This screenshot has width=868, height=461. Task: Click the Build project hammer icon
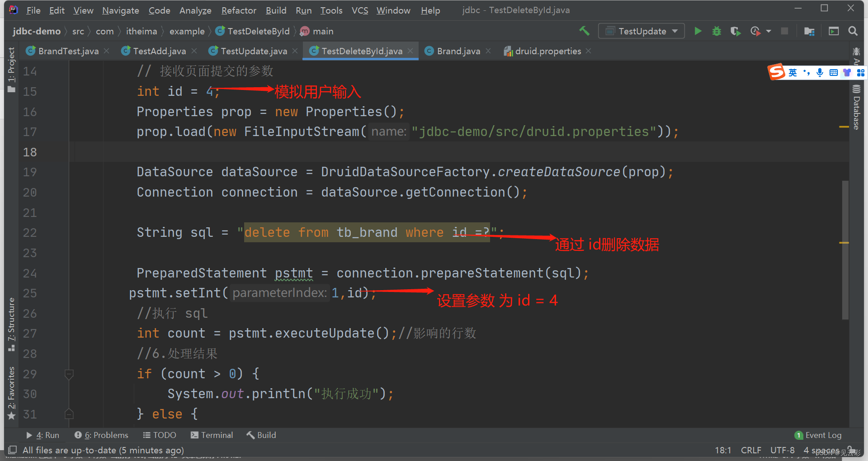coord(584,31)
